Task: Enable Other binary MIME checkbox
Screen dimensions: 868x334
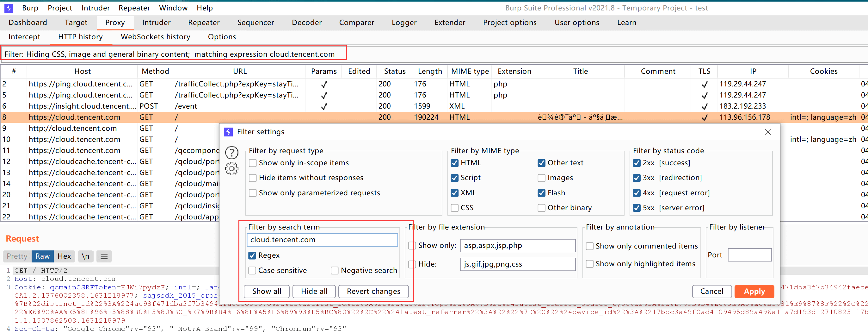Action: (541, 208)
